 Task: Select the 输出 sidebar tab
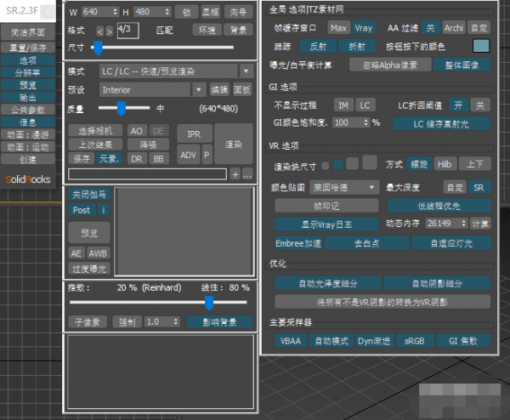[28, 97]
